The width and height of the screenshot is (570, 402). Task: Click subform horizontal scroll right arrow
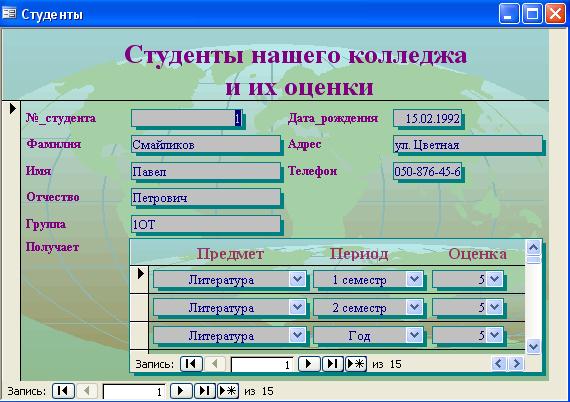(x=516, y=363)
